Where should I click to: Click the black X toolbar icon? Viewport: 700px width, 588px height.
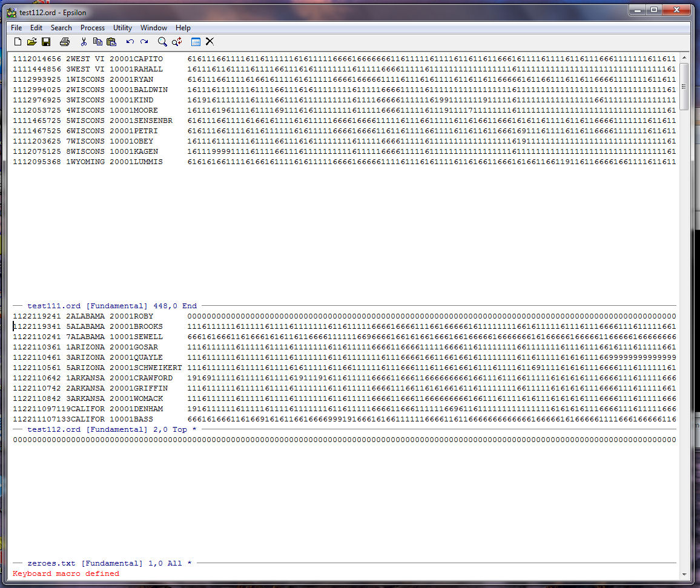tap(210, 42)
